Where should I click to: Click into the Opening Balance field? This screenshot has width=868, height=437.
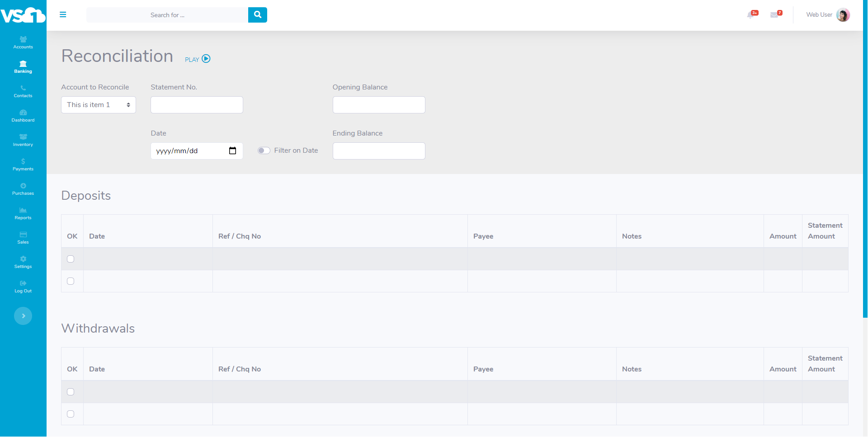(378, 105)
